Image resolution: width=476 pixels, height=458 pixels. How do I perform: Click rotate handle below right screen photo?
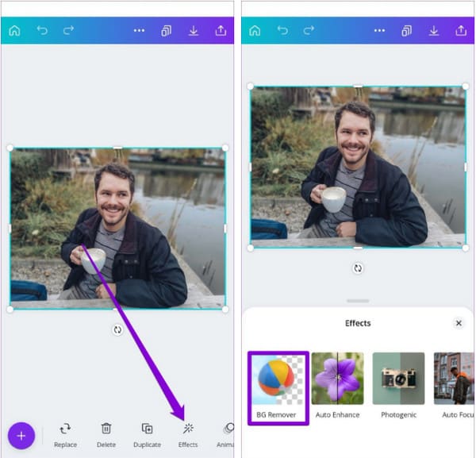click(x=358, y=268)
